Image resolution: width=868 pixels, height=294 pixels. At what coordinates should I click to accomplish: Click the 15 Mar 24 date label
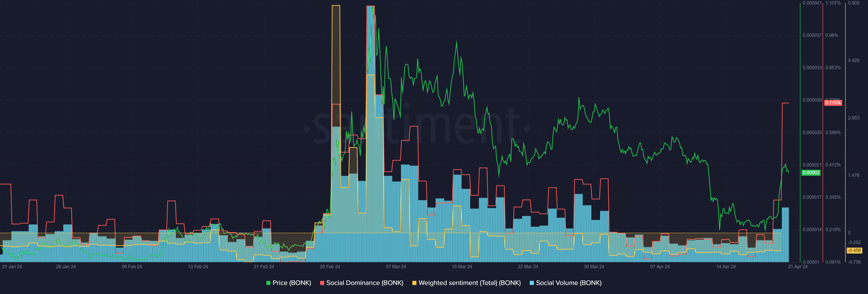(x=462, y=267)
